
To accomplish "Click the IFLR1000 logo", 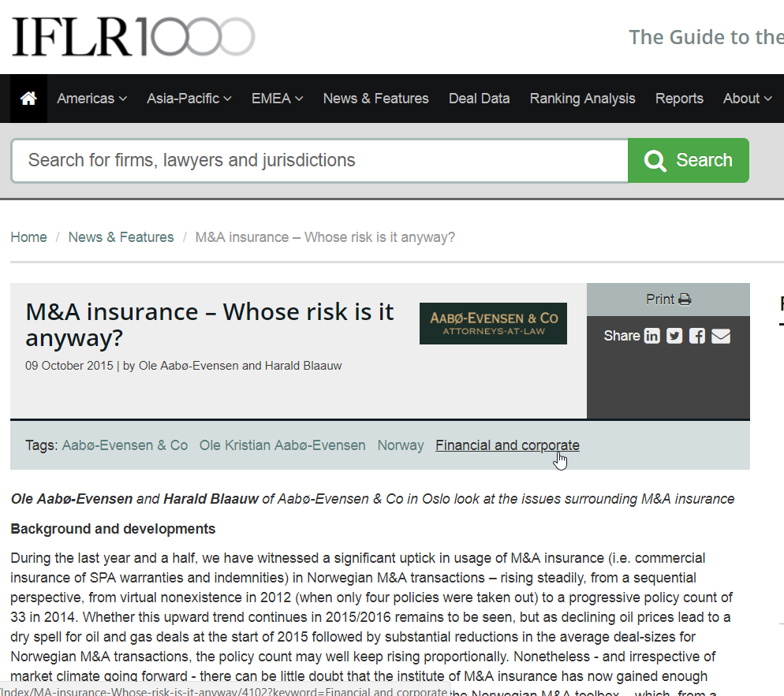I will (133, 36).
